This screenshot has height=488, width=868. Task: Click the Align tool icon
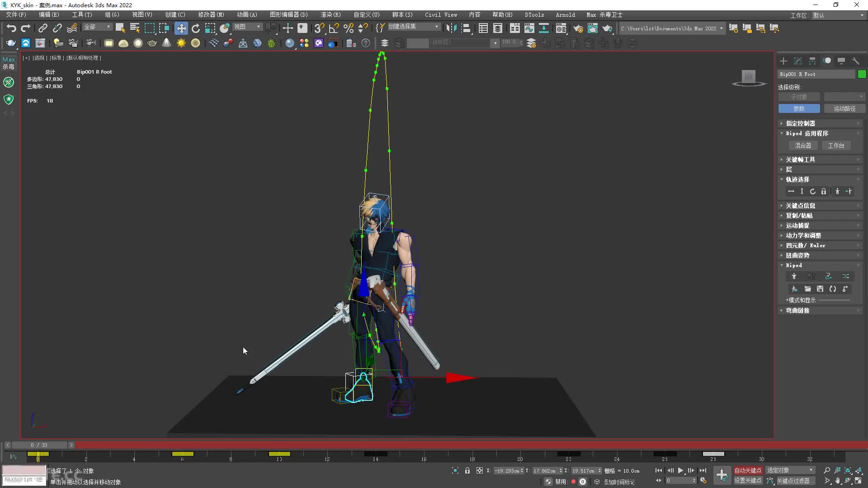466,28
